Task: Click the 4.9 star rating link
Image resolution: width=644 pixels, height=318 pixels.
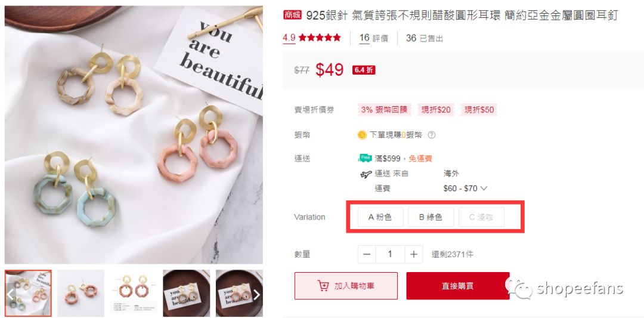Action: pos(312,38)
